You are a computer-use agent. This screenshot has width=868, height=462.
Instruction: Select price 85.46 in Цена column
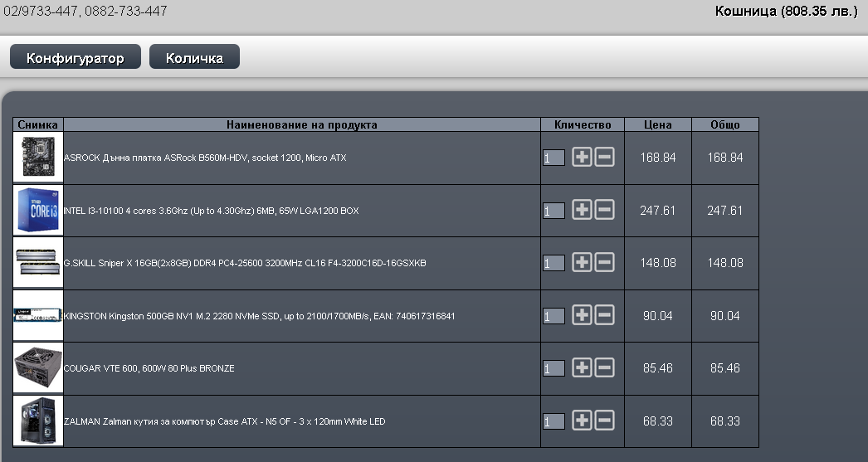[x=658, y=368]
